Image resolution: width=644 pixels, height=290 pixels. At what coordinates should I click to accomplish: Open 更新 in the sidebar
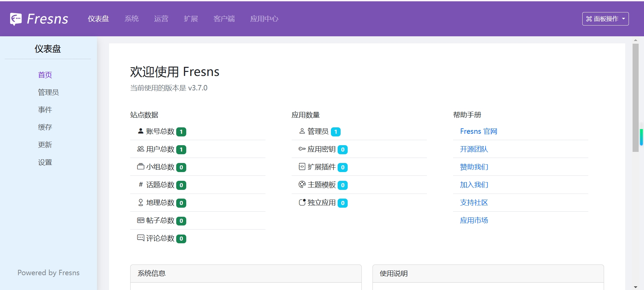pyautogui.click(x=45, y=145)
